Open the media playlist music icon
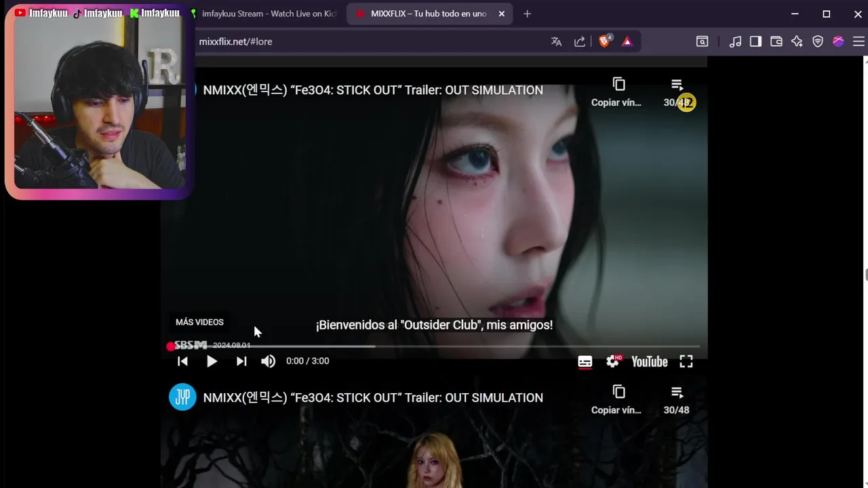868x488 pixels. pos(735,41)
